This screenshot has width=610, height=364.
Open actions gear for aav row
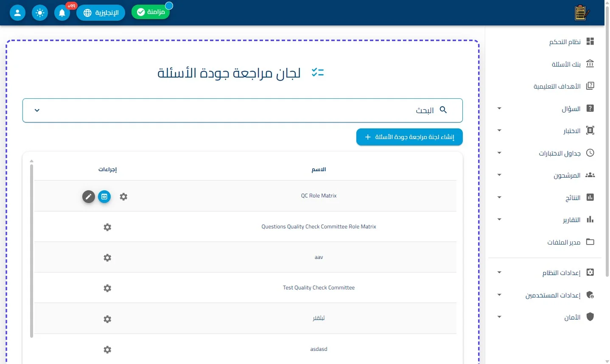point(107,258)
